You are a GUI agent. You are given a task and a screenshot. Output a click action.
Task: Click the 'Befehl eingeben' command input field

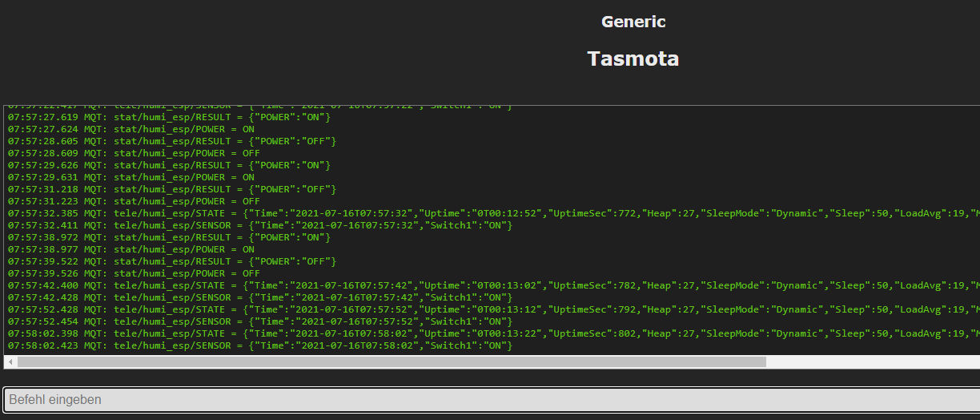tap(490, 399)
